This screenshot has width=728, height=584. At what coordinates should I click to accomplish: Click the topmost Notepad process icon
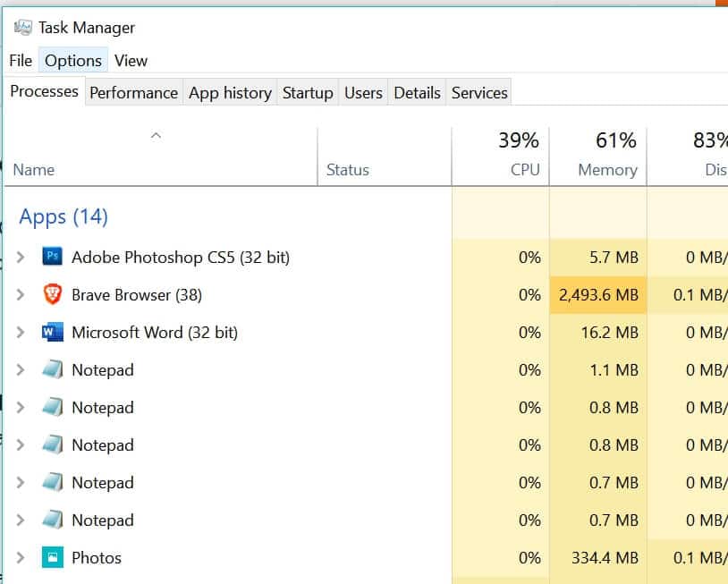pos(53,370)
